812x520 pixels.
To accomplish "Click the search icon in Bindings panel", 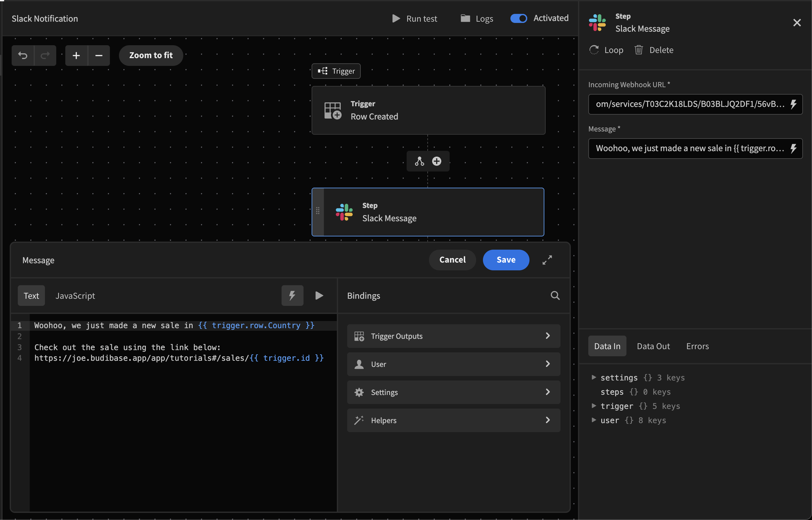I will click(x=555, y=296).
